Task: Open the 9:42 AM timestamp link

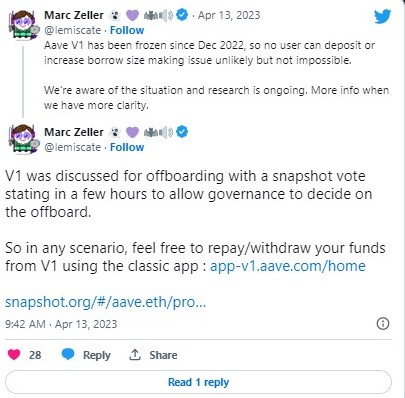Action: click(x=61, y=324)
